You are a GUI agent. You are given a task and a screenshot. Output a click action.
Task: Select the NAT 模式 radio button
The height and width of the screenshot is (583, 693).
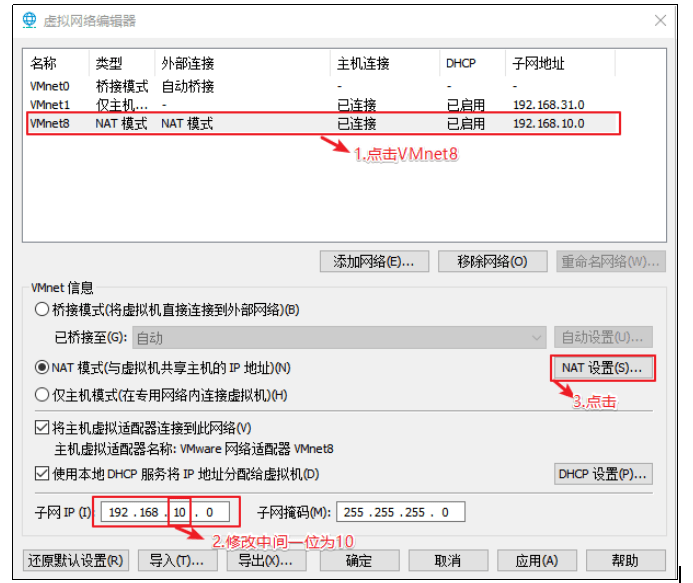tap(42, 368)
